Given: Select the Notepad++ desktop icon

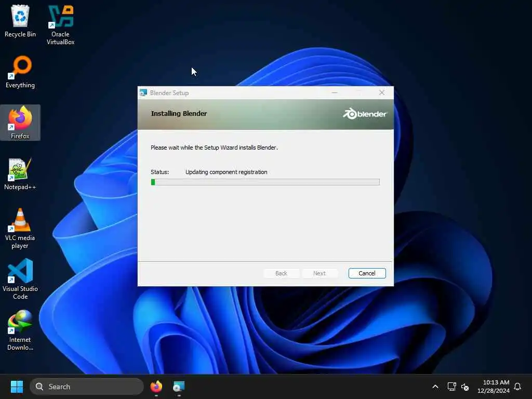Looking at the screenshot, I should click(20, 174).
